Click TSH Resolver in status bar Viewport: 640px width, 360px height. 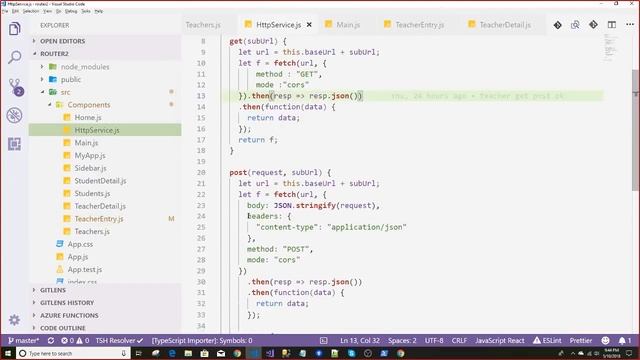[119, 340]
